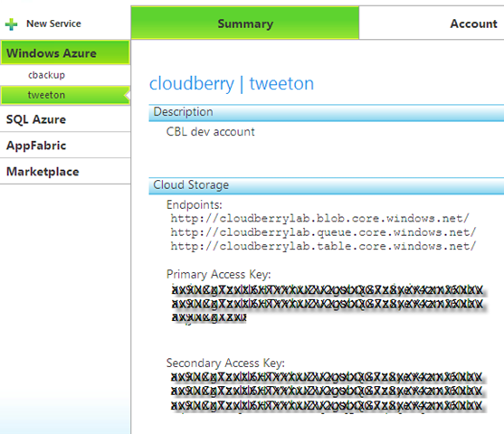This screenshot has height=434, width=504.
Task: Click the first line of the Secondary Access Key
Action: [x=327, y=377]
